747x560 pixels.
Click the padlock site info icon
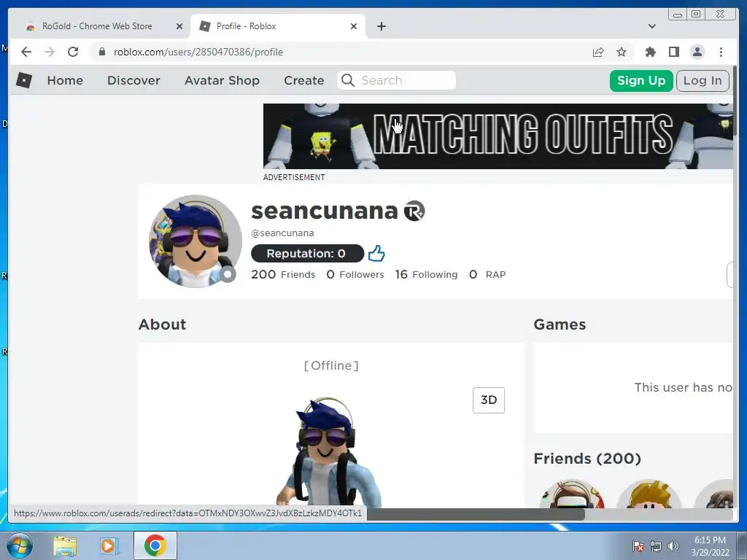pyautogui.click(x=102, y=52)
